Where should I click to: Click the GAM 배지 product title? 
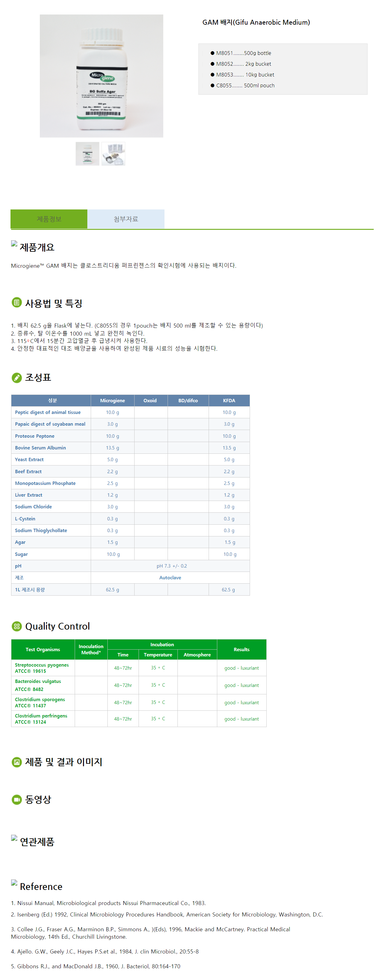(x=256, y=23)
